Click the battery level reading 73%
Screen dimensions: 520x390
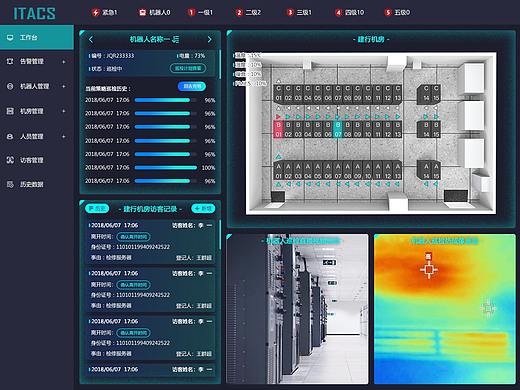pyautogui.click(x=199, y=56)
